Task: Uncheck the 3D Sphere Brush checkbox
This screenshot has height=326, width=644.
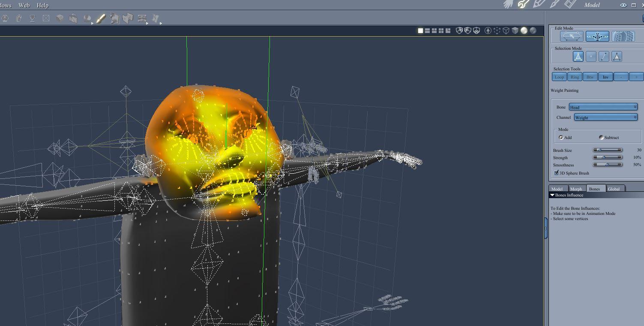Action: [x=557, y=173]
